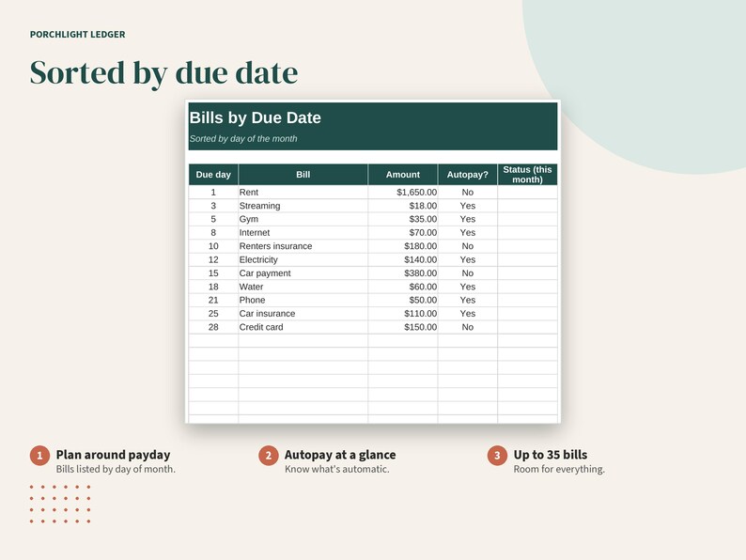746x560 pixels.
Task: Click the 'Bills by Due Date' title
Action: (255, 117)
